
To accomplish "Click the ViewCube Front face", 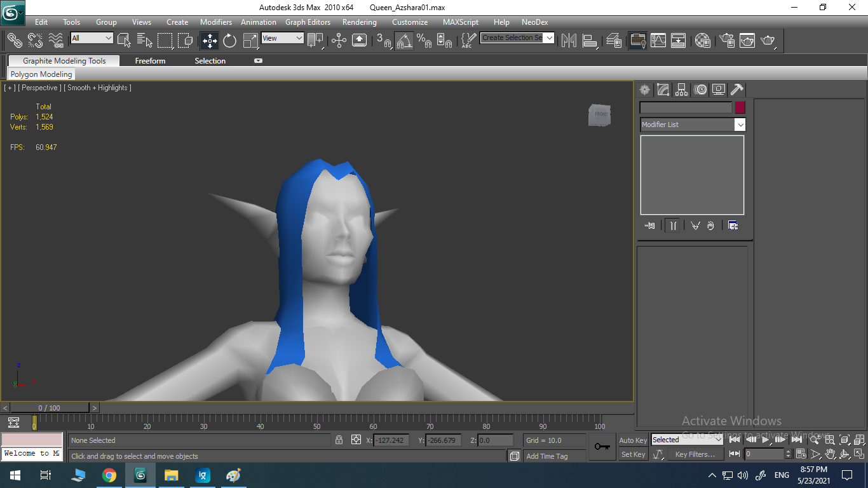I will pyautogui.click(x=600, y=115).
